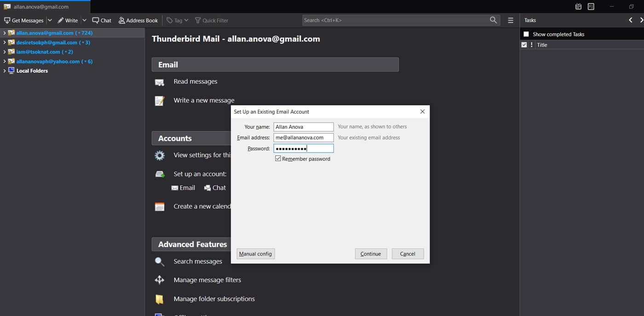Toggle the Quick Filter bar
The width and height of the screenshot is (644, 316).
(212, 20)
